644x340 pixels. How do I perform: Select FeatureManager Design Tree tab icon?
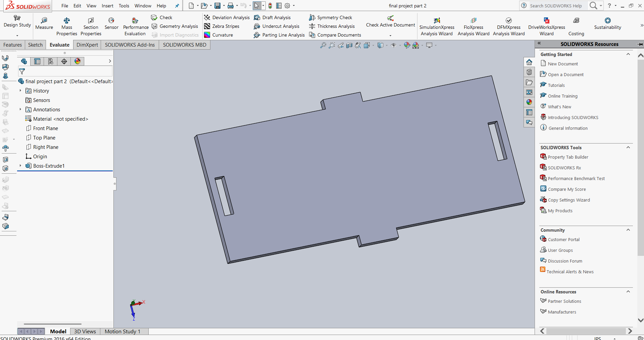click(x=24, y=61)
